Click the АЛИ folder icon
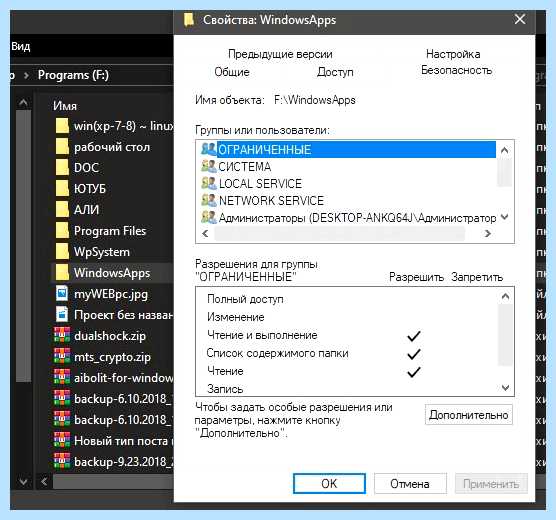This screenshot has width=556, height=520. (x=62, y=210)
